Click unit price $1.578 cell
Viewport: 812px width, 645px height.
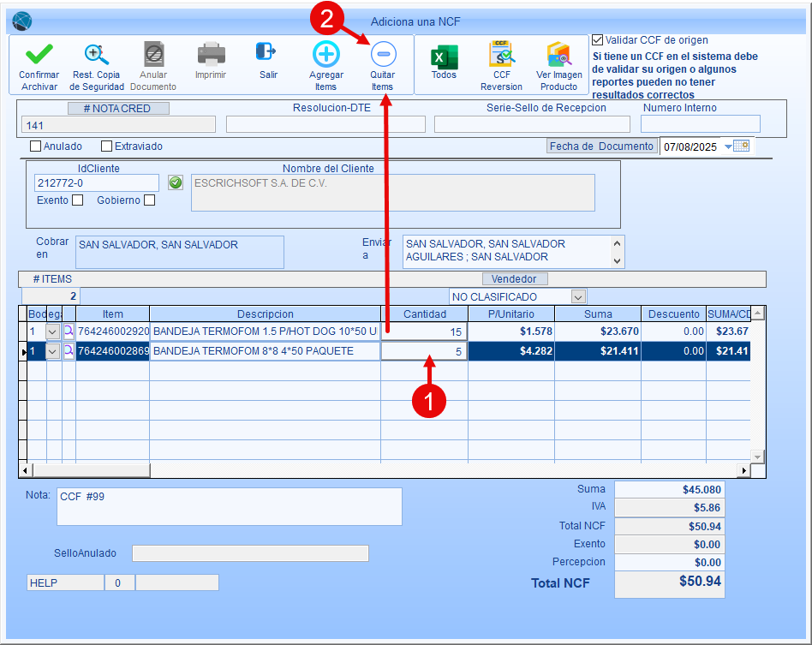coord(511,331)
